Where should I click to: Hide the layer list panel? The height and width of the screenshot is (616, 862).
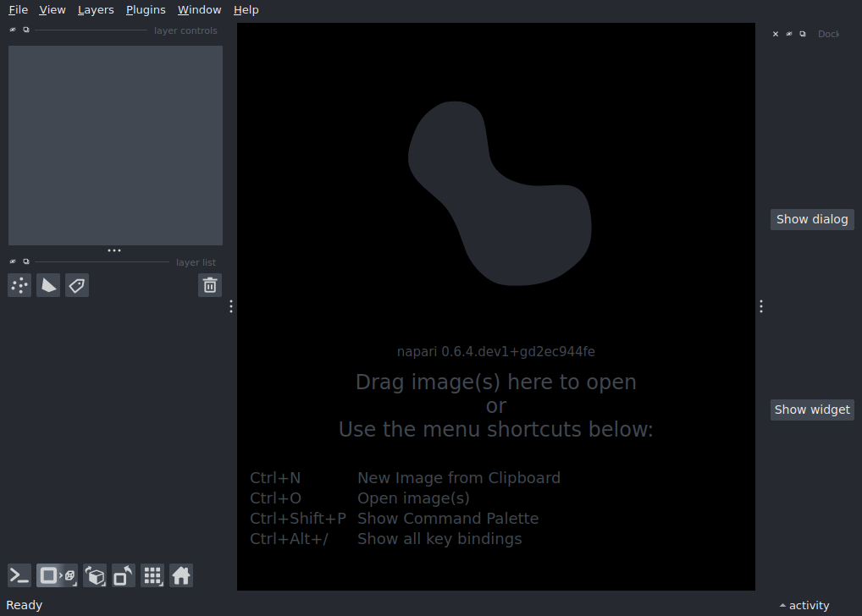coord(13,261)
